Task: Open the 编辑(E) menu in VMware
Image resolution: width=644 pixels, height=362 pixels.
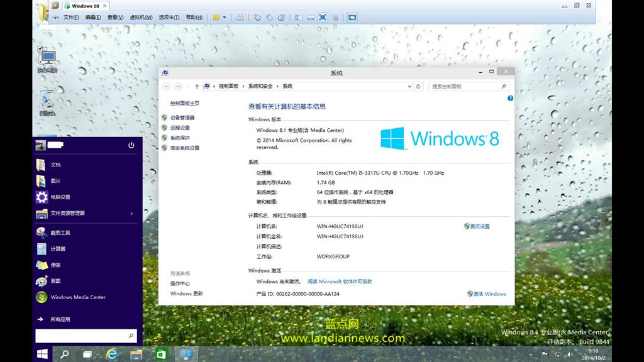Action: coord(93,17)
